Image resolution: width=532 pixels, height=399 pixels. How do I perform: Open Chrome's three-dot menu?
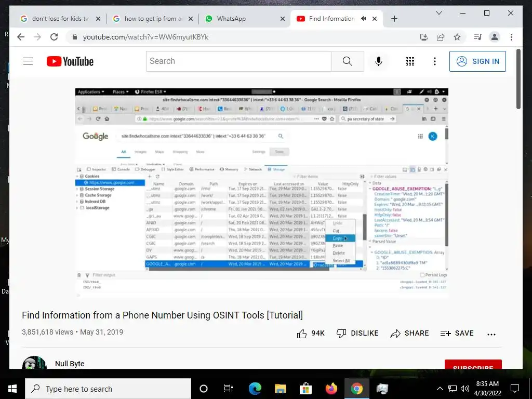coord(511,37)
